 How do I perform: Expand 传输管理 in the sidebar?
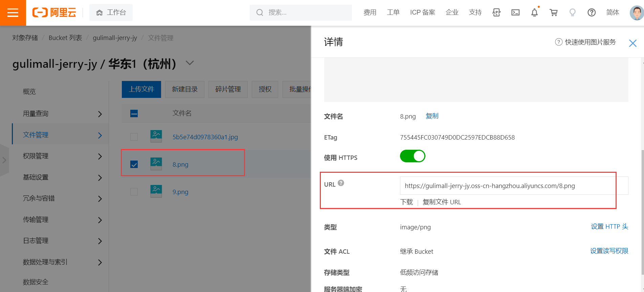coord(100,220)
